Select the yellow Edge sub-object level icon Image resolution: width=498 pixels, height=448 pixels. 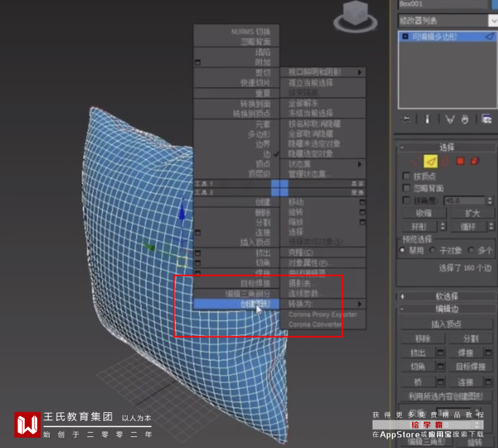(x=430, y=161)
